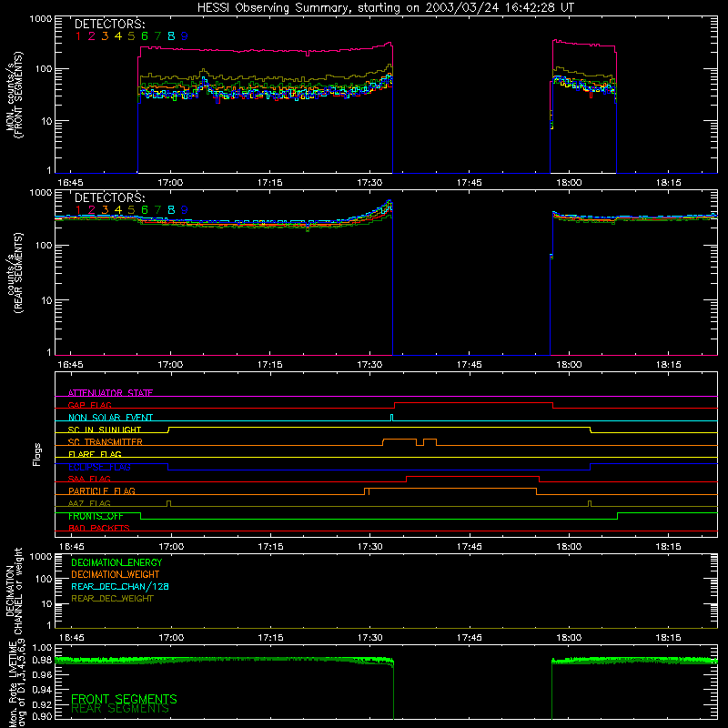Click detector 4 in the rear segments legend
This screenshot has height=728, width=728.
click(118, 210)
